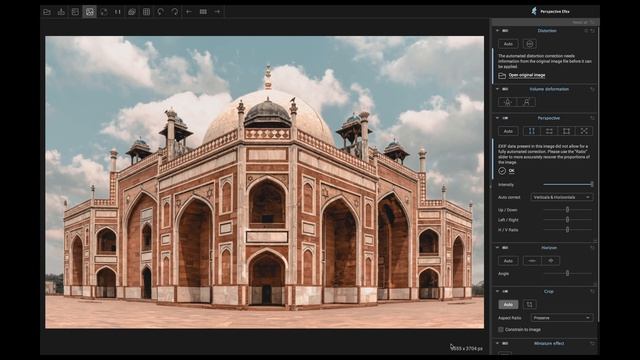Click Auto in the Crop palette
Screen dimensions: 640x360
pyautogui.click(x=508, y=304)
